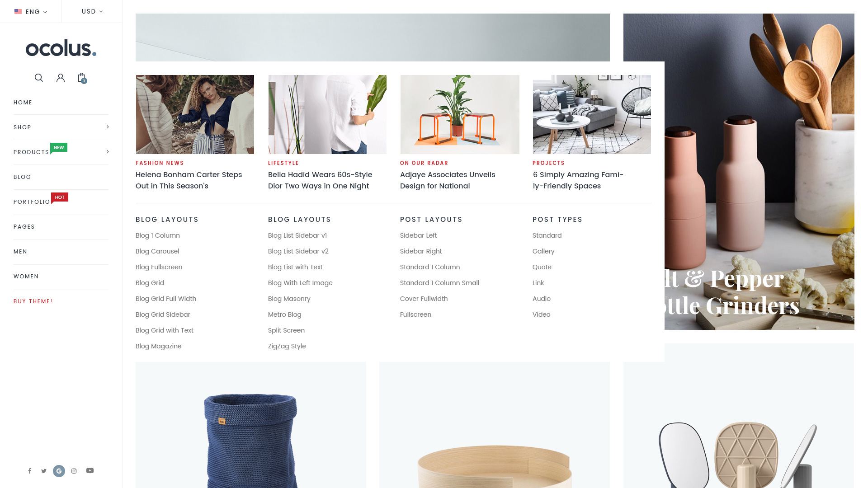Visit the YouTube social icon
This screenshot has width=868, height=488.
click(x=90, y=470)
